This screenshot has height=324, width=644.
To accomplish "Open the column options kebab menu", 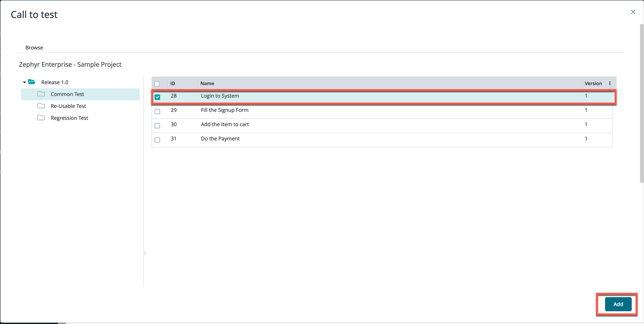I will pos(610,83).
